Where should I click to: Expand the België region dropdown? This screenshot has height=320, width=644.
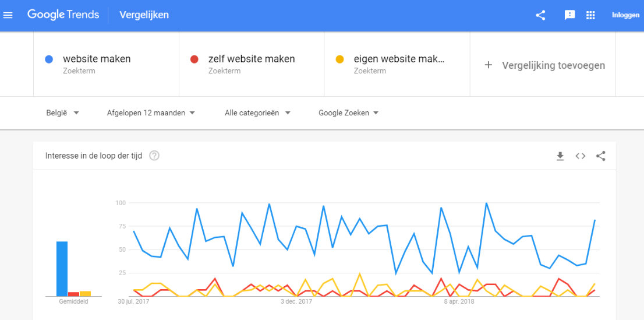(62, 112)
